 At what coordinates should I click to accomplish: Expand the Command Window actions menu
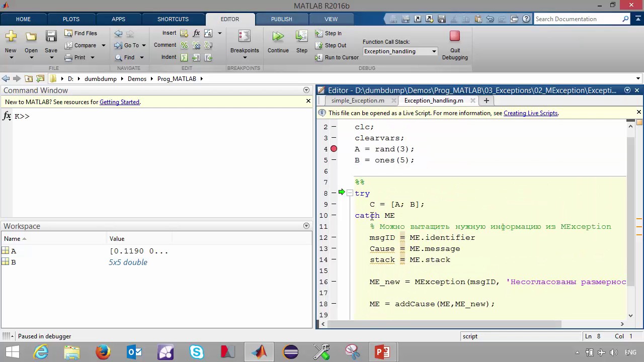306,90
